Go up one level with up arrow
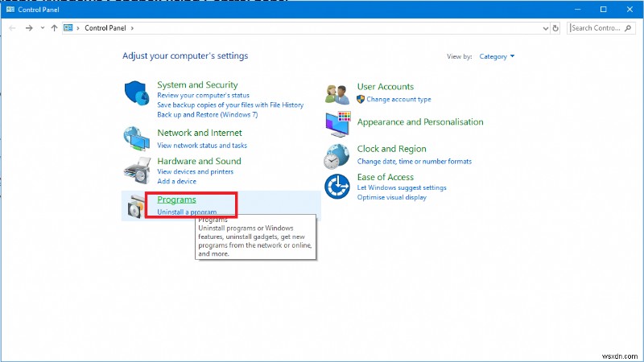 [54, 28]
